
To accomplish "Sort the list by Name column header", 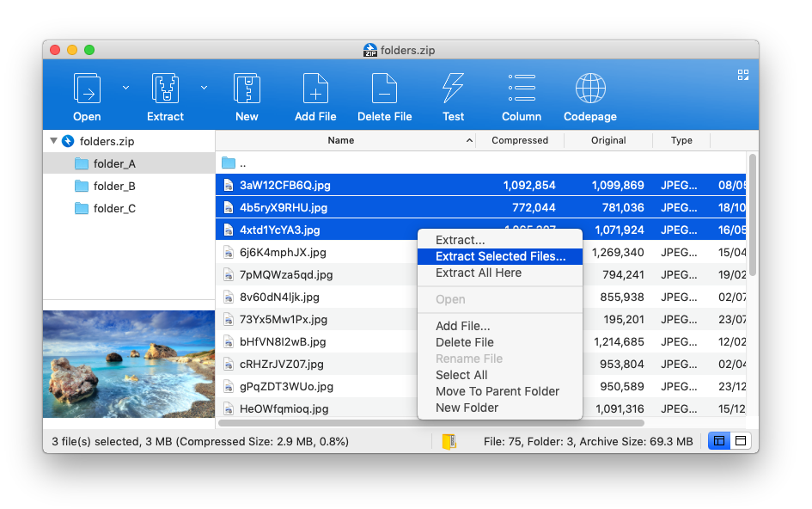I will pyautogui.click(x=341, y=140).
